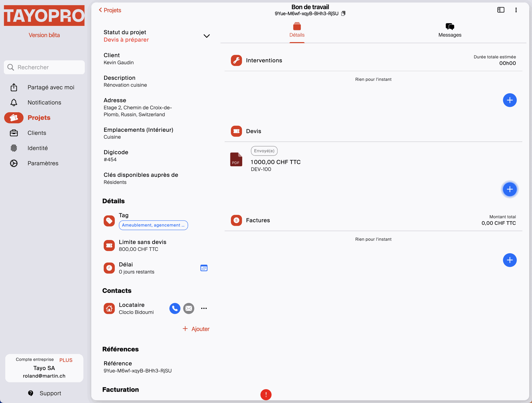Image resolution: width=532 pixels, height=403 pixels.
Task: Toggle the side panel with the layout icon
Action: click(x=501, y=10)
